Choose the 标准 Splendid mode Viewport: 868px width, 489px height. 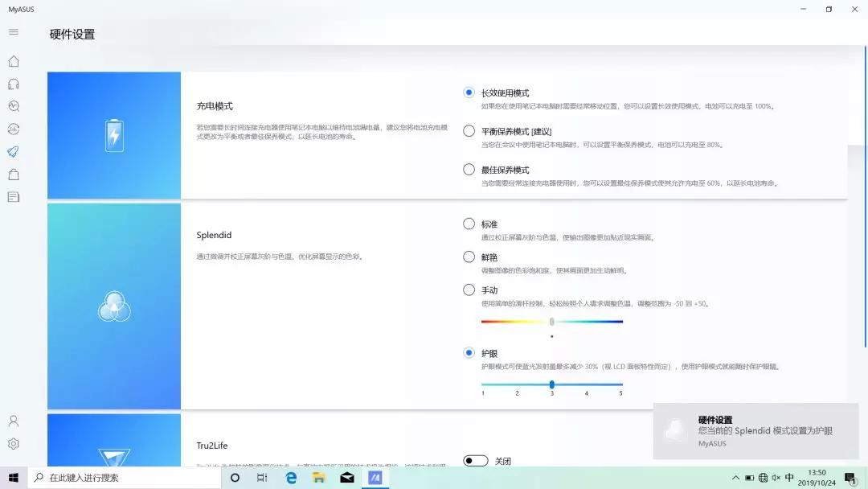point(469,224)
